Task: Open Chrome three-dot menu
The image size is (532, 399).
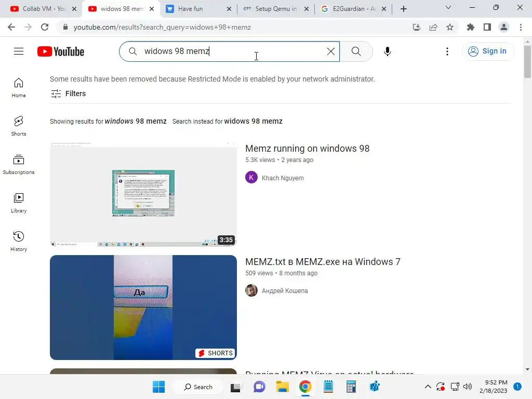Action: coord(521,27)
